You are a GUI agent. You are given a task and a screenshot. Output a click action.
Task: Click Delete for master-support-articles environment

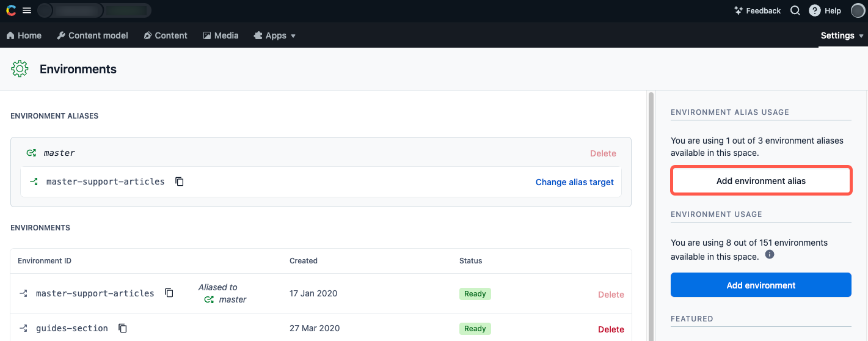point(611,295)
